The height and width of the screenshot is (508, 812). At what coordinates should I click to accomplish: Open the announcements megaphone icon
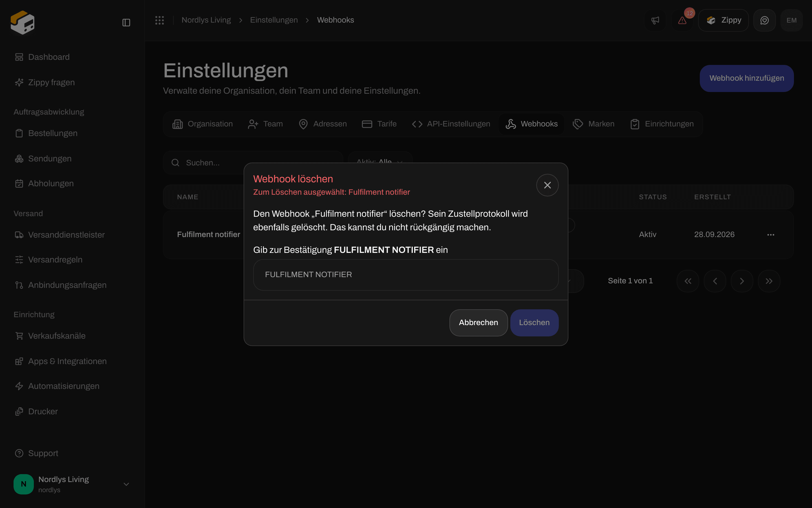(655, 21)
